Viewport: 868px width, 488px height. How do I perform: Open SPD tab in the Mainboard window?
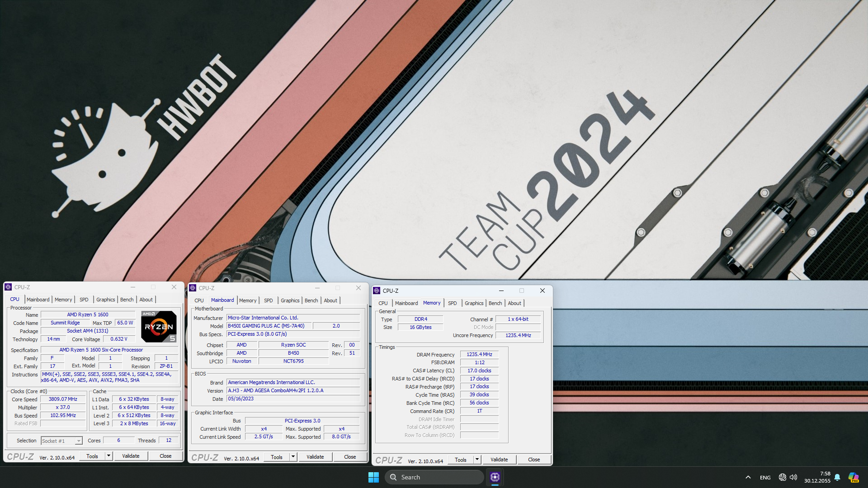[x=269, y=300]
